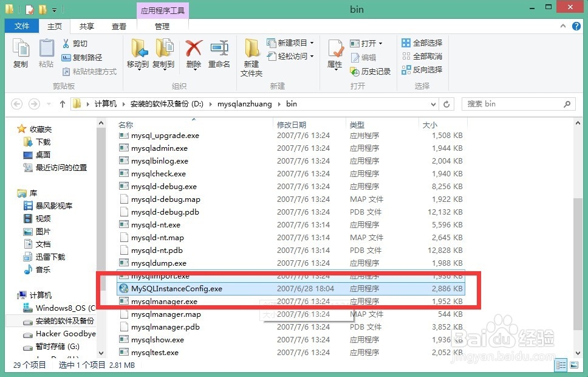The height and width of the screenshot is (377, 588).
Task: Click 安装的软件及备份 (D:) in address path
Action: pyautogui.click(x=167, y=104)
